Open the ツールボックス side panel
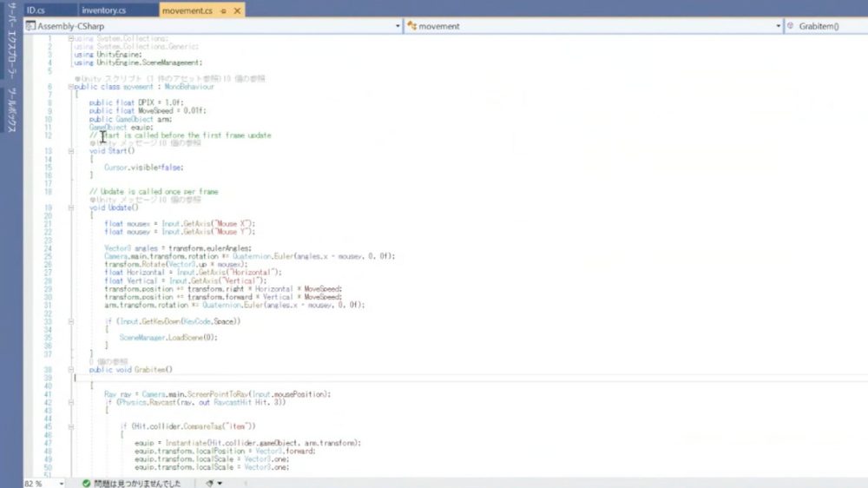This screenshot has height=488, width=868. pyautogui.click(x=11, y=110)
